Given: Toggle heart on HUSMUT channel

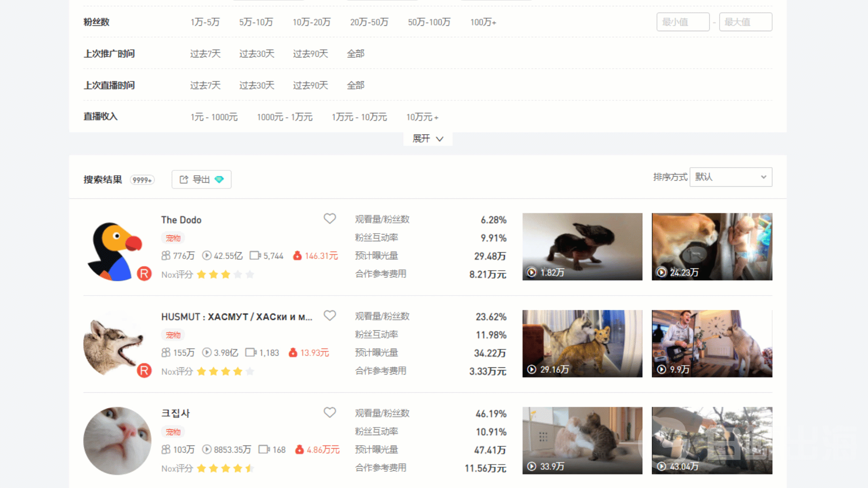Looking at the screenshot, I should (x=330, y=315).
